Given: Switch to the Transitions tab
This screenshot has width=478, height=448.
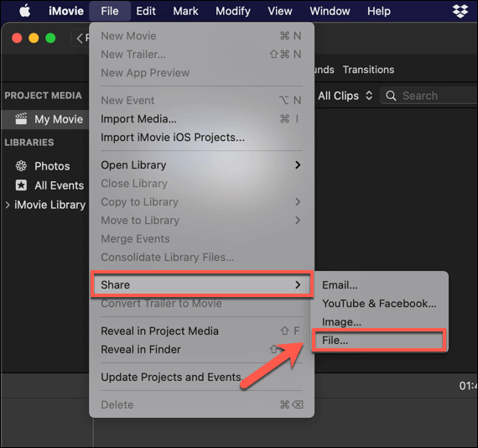Looking at the screenshot, I should pyautogui.click(x=368, y=70).
